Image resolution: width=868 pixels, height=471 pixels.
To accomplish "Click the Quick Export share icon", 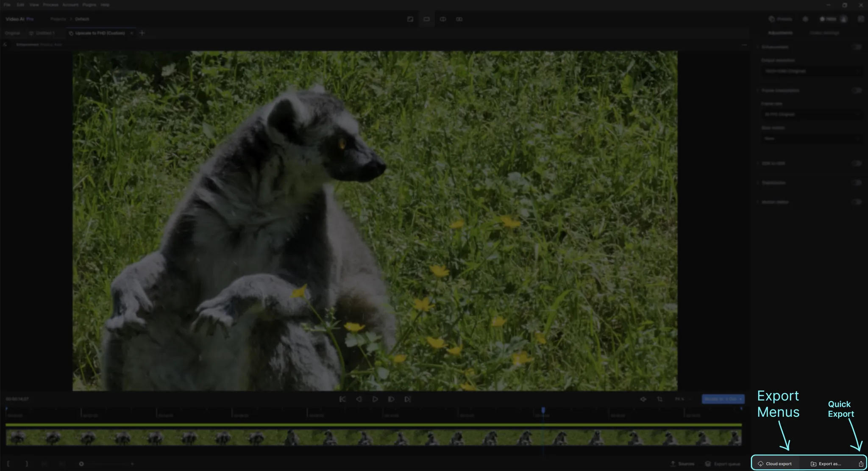I will pos(860,464).
